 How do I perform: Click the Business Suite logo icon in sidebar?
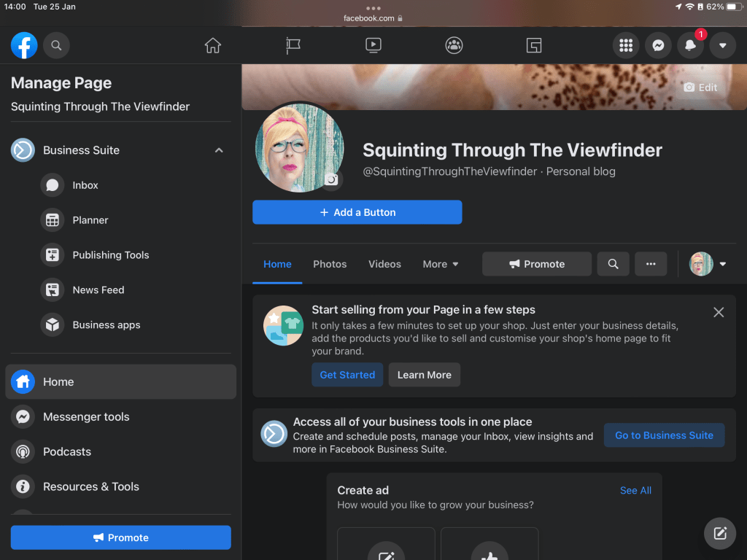click(23, 150)
